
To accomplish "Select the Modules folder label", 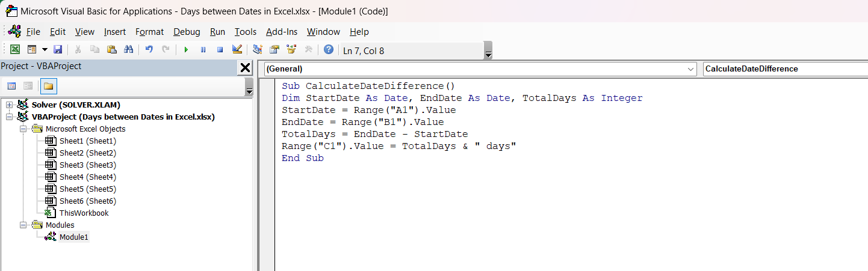I will 60,225.
